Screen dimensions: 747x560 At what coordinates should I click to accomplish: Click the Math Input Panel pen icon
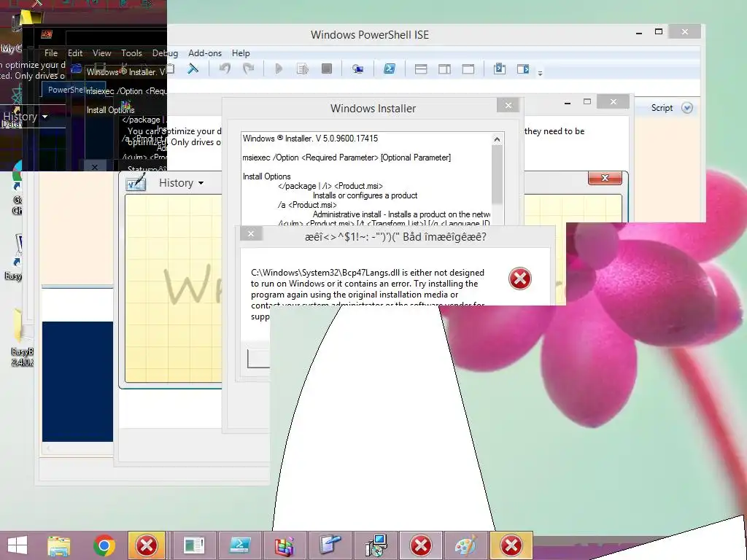[x=136, y=182]
